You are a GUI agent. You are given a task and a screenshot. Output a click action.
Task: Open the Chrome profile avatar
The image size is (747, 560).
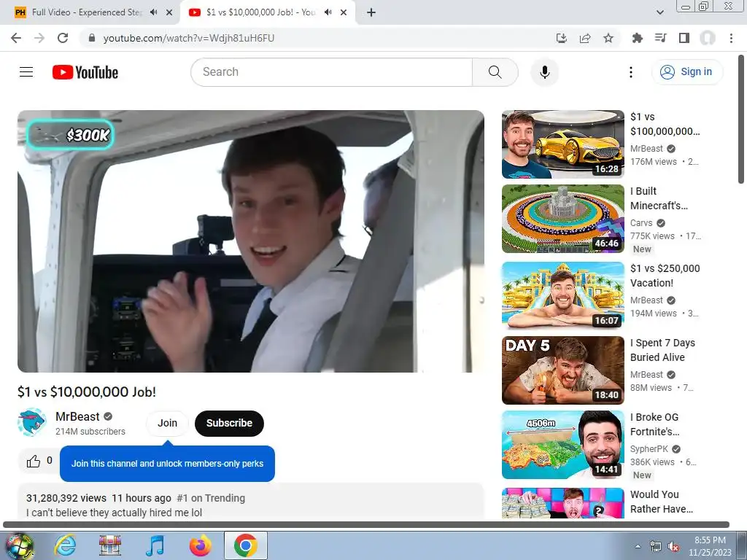(x=708, y=38)
